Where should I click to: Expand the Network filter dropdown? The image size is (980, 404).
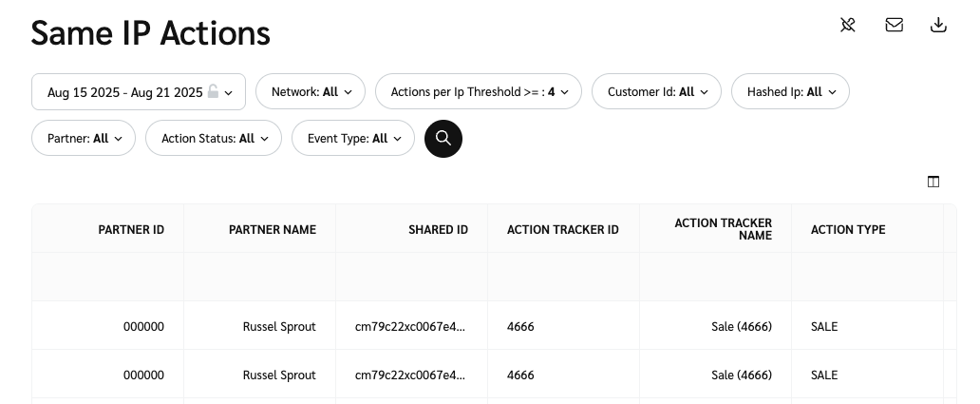pos(311,92)
